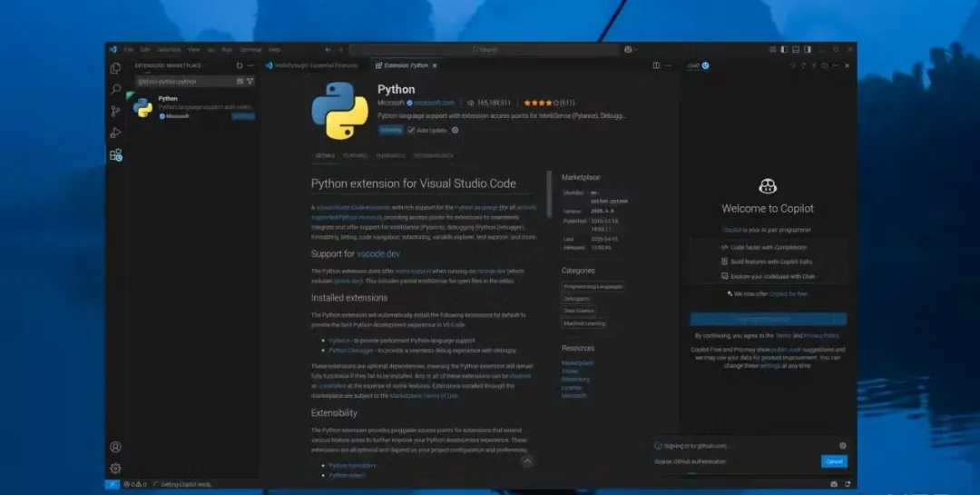This screenshot has height=495, width=980.
Task: Select the Chat panel tab
Action: (x=698, y=65)
